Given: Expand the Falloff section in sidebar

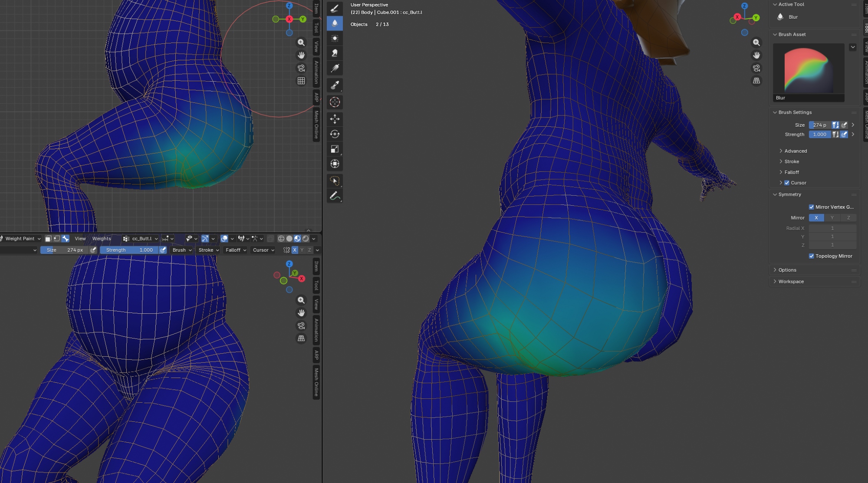Looking at the screenshot, I should pyautogui.click(x=791, y=172).
